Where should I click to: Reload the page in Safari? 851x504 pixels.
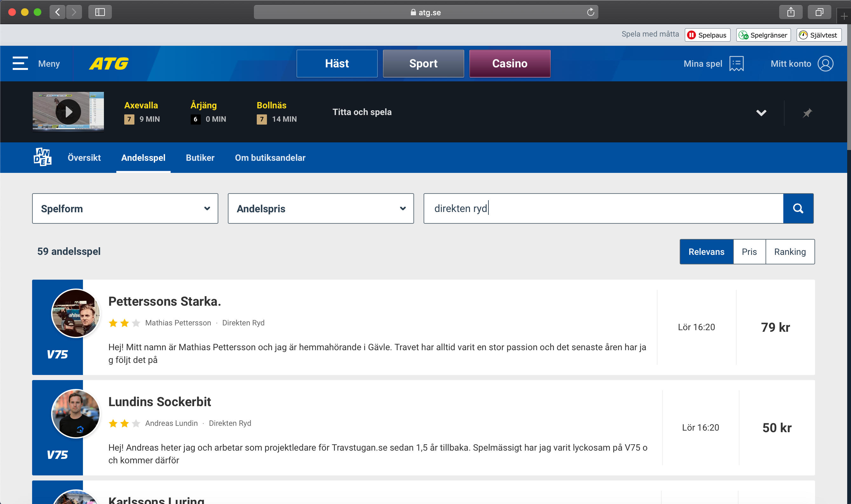click(590, 12)
